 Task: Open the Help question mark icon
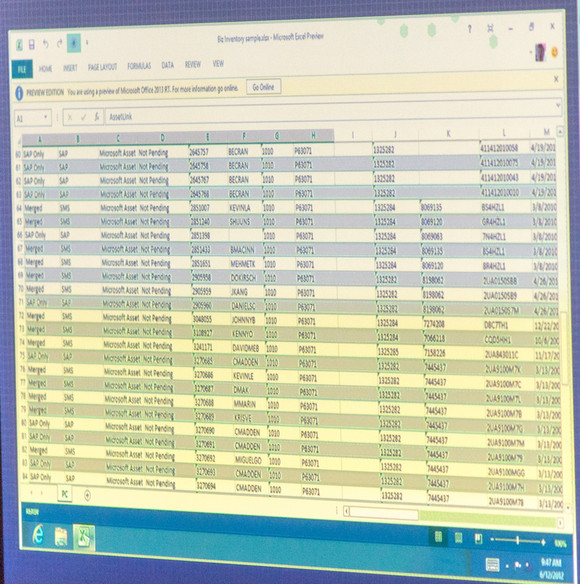[x=470, y=29]
